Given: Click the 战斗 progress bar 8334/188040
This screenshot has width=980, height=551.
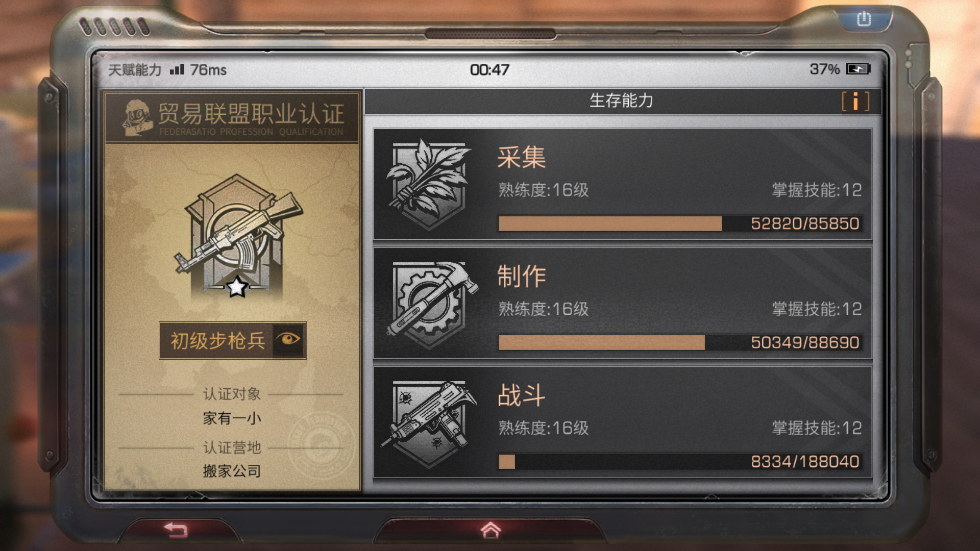Looking at the screenshot, I should (x=680, y=461).
